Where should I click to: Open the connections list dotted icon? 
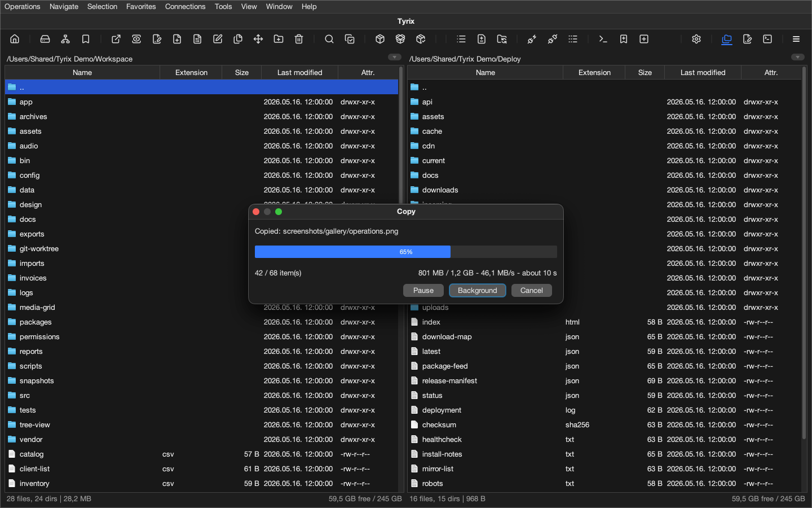[573, 39]
